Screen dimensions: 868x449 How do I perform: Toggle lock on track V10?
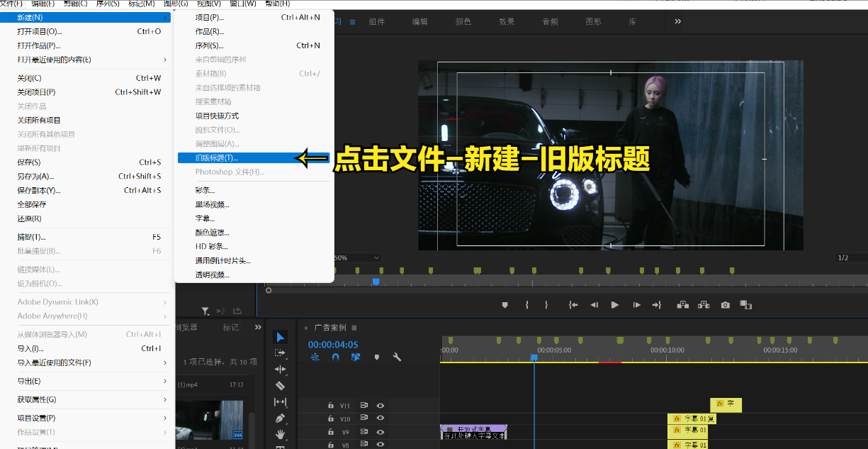(x=330, y=419)
